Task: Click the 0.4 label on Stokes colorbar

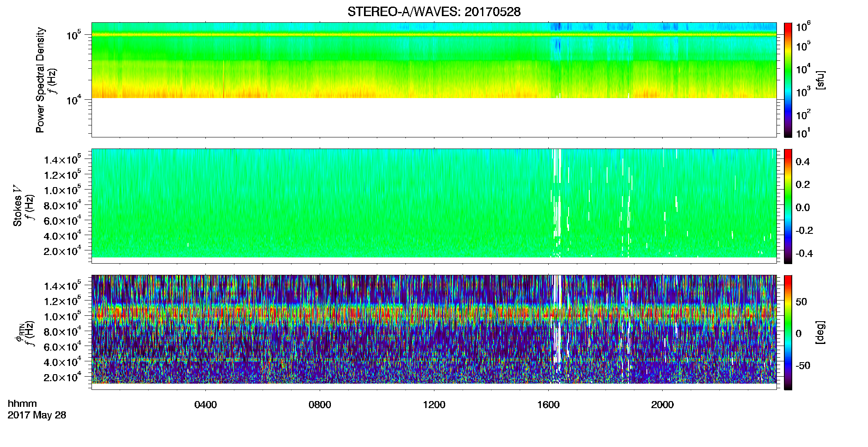Action: click(x=803, y=162)
